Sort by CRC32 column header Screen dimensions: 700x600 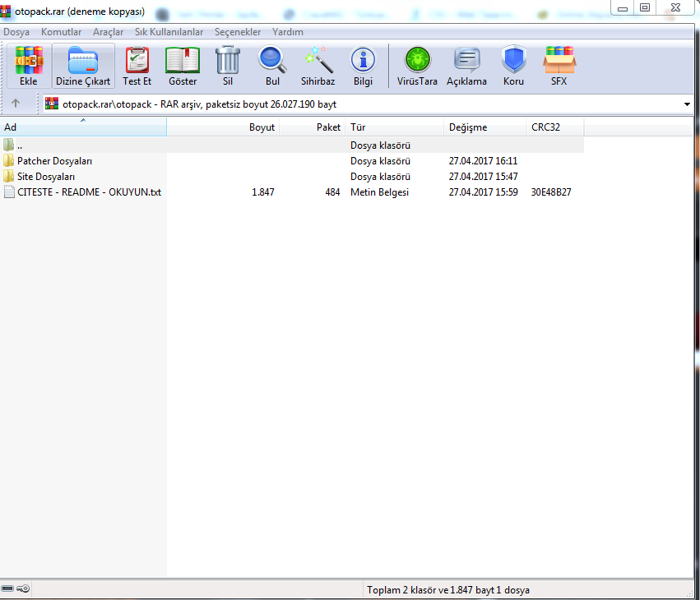tap(555, 127)
